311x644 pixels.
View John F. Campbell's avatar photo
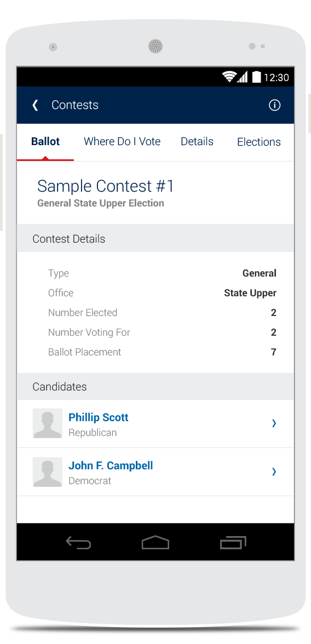point(48,472)
